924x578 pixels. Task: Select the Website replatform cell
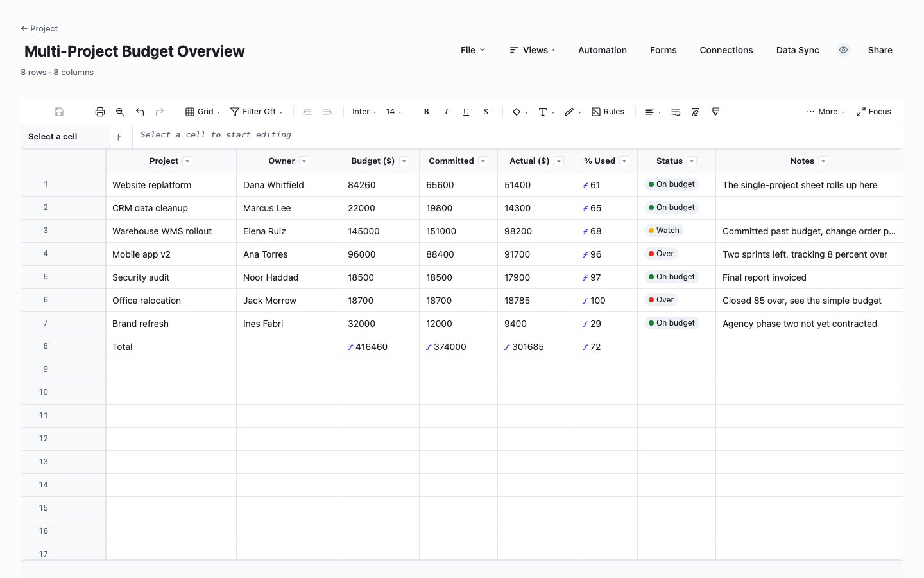[171, 185]
